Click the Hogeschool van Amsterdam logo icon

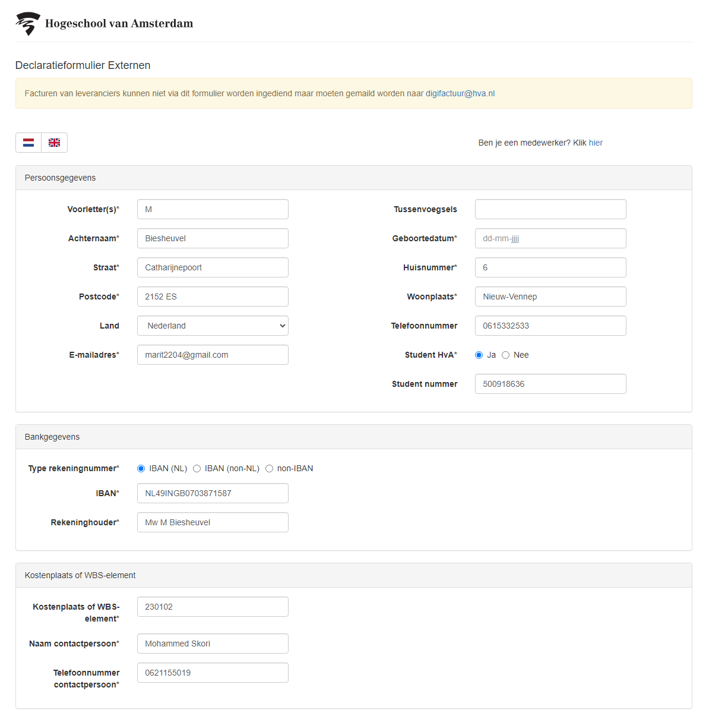pos(27,24)
